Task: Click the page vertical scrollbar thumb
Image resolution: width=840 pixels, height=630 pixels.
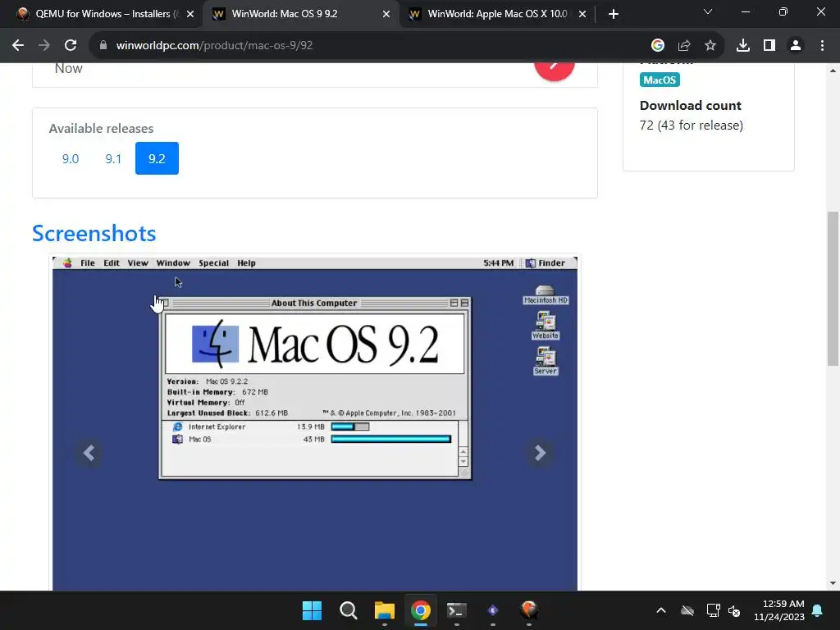Action: pos(833,289)
